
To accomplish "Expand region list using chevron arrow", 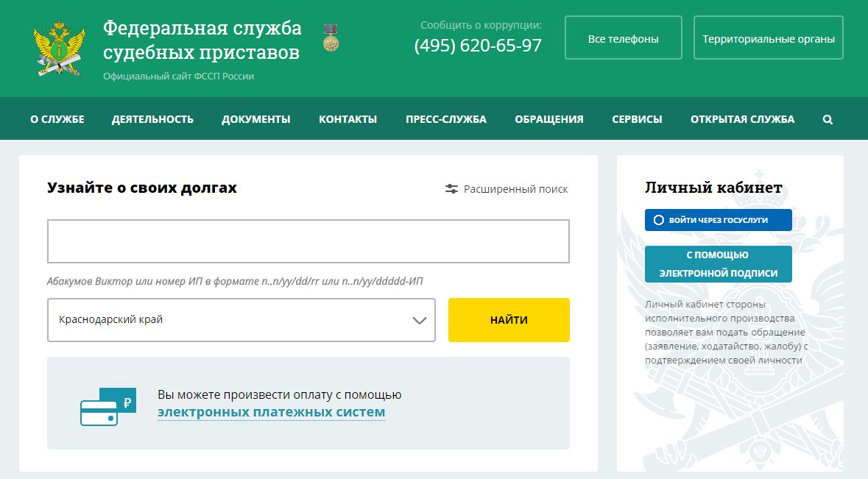I will point(420,320).
